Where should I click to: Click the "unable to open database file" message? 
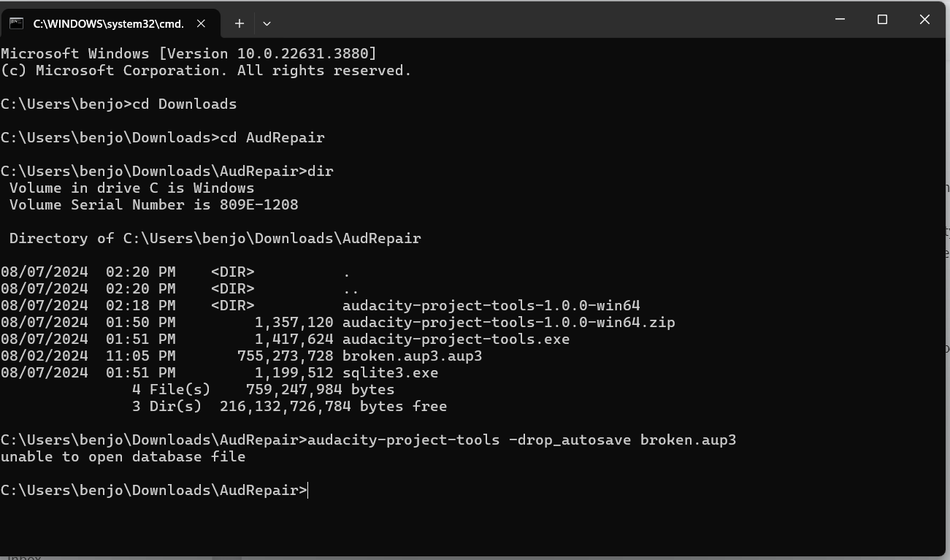click(x=123, y=457)
